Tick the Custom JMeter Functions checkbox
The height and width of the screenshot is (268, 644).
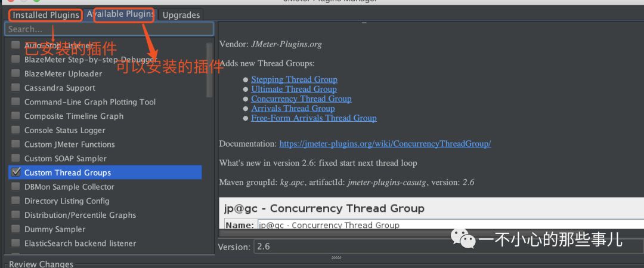pyautogui.click(x=16, y=144)
